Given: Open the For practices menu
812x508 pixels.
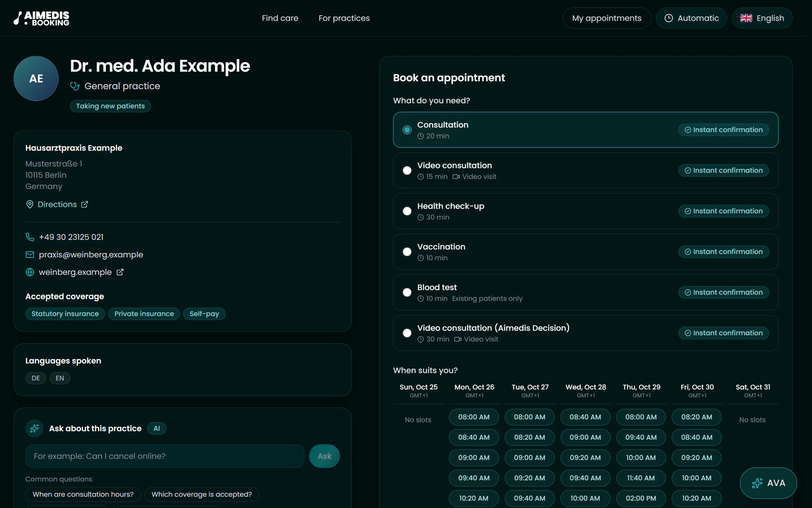Looking at the screenshot, I should coord(344,18).
